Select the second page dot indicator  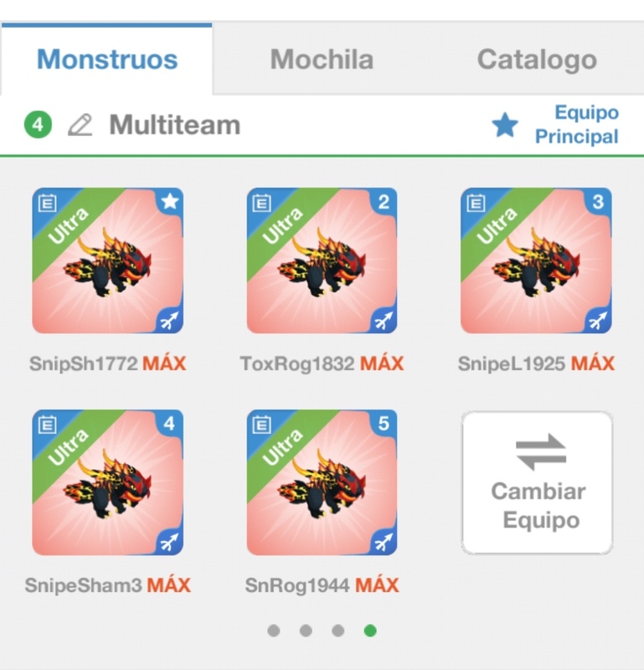306,631
